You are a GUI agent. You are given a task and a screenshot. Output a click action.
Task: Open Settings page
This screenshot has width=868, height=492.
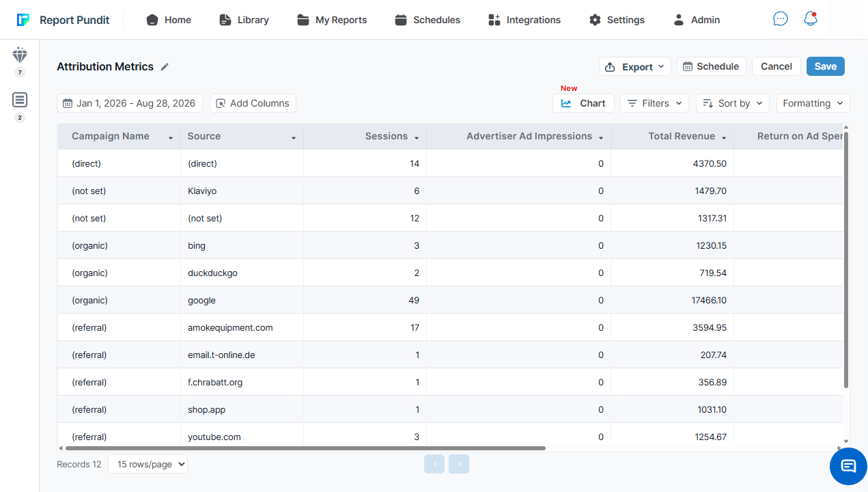617,20
